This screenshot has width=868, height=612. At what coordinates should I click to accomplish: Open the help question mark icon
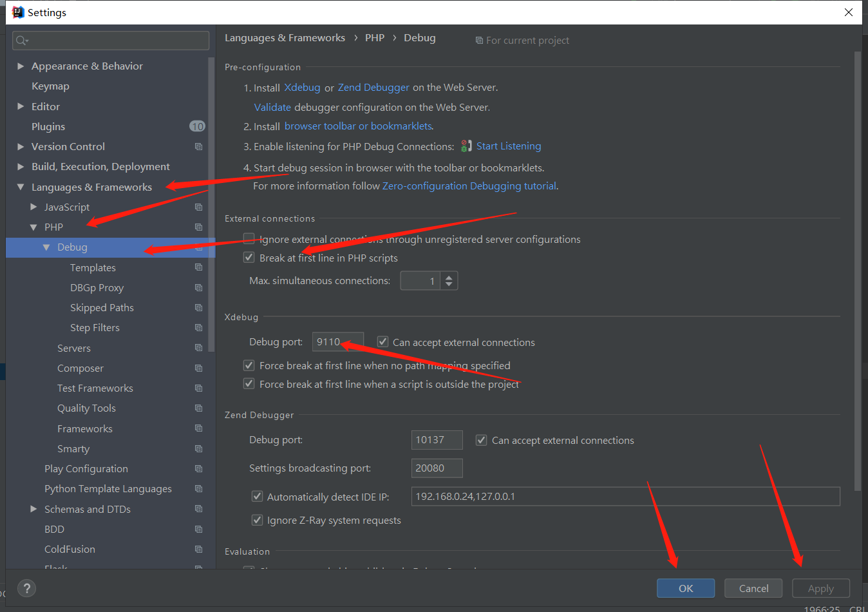click(x=26, y=588)
